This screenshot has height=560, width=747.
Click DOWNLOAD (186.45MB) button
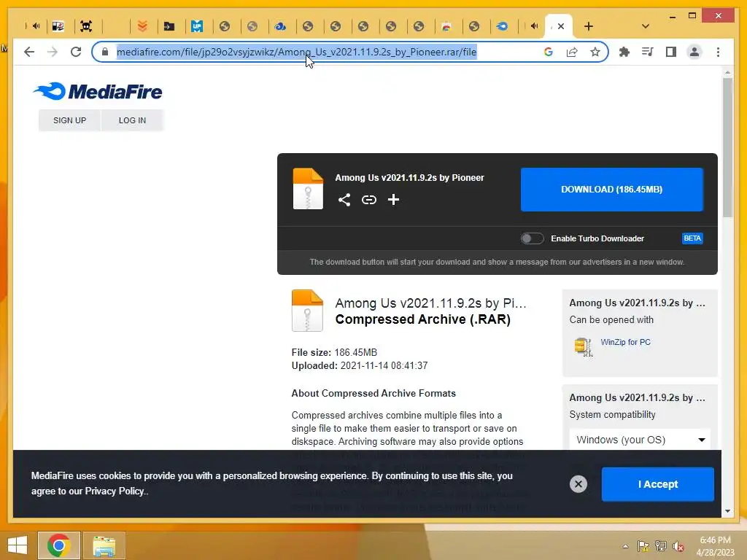(x=612, y=190)
